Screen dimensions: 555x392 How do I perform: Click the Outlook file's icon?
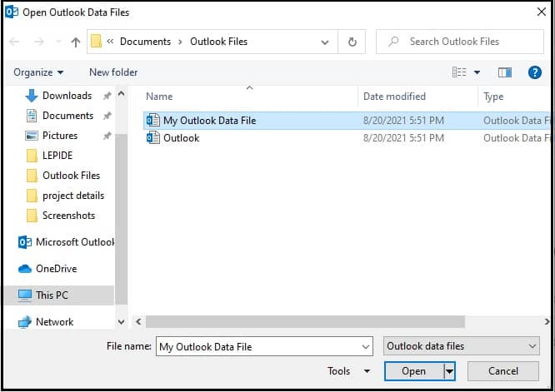[152, 137]
